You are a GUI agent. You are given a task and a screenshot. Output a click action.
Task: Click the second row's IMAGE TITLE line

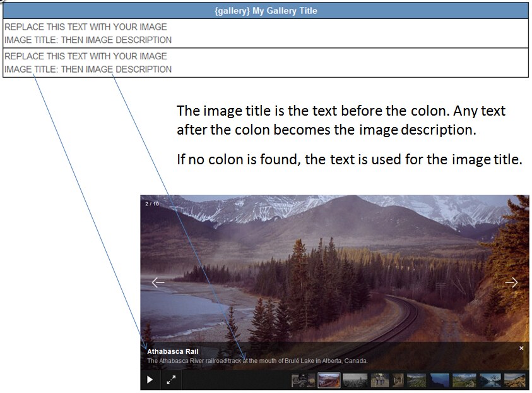coord(88,69)
